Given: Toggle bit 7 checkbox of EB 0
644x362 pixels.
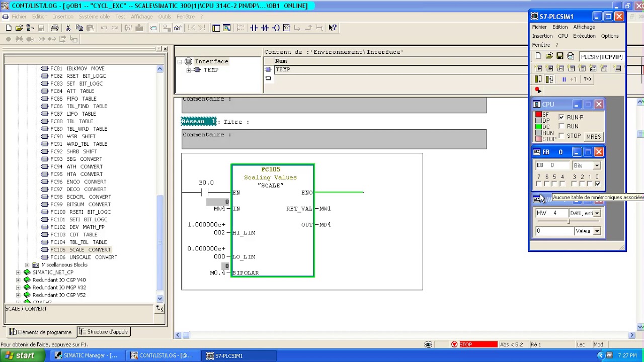Looking at the screenshot, I should 539,184.
